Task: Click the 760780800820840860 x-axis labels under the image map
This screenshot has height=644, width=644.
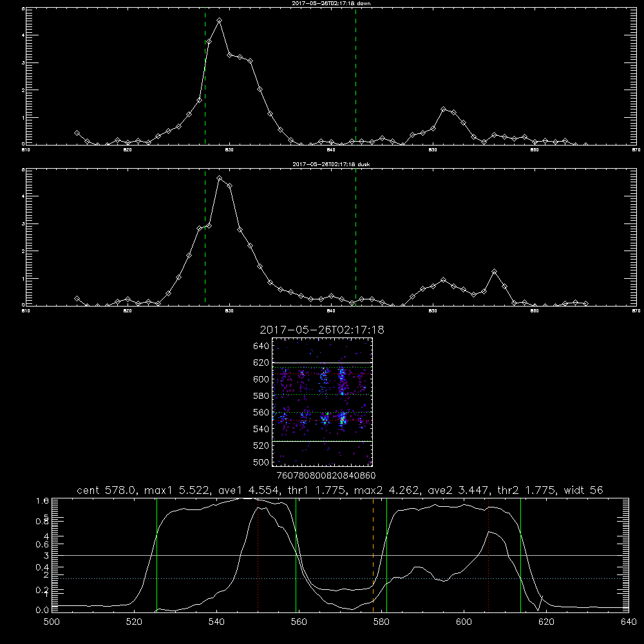Action: (326, 475)
